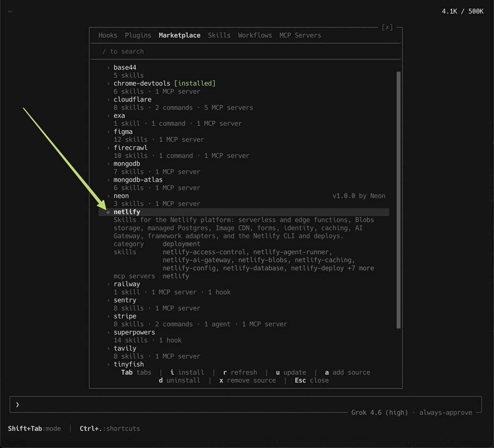The height and width of the screenshot is (448, 494).
Task: Switch to the Plugins tab
Action: [138, 35]
